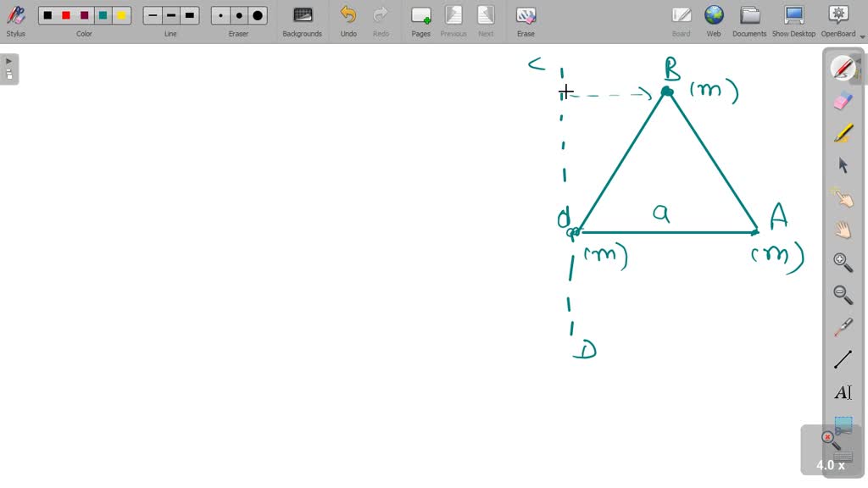Switch to Web mode
The width and height of the screenshot is (868, 488).
pyautogui.click(x=714, y=20)
